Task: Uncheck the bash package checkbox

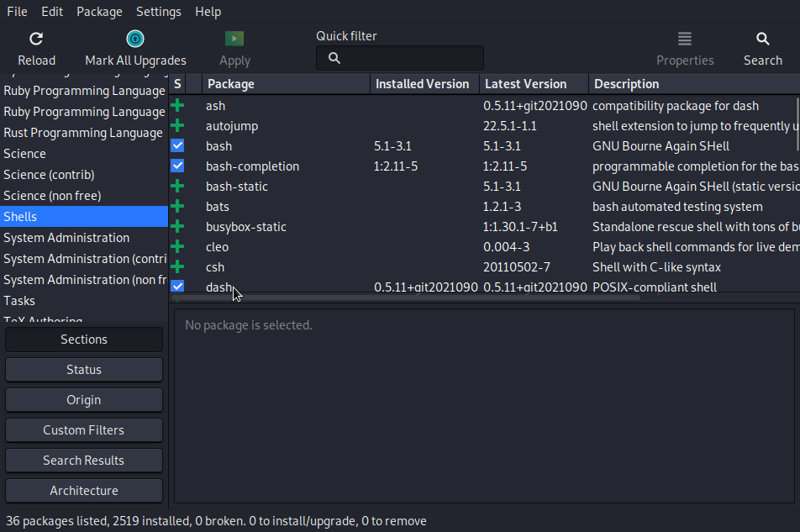Action: [x=177, y=145]
